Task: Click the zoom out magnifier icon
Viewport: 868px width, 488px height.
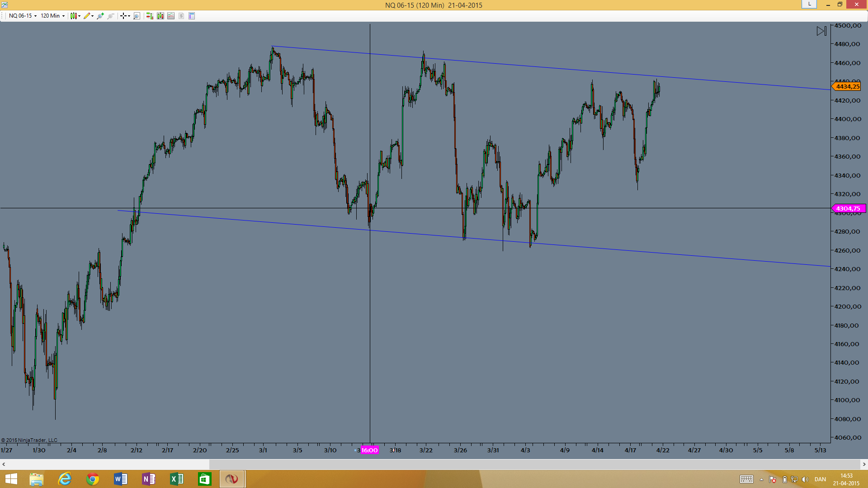Action: 111,16
